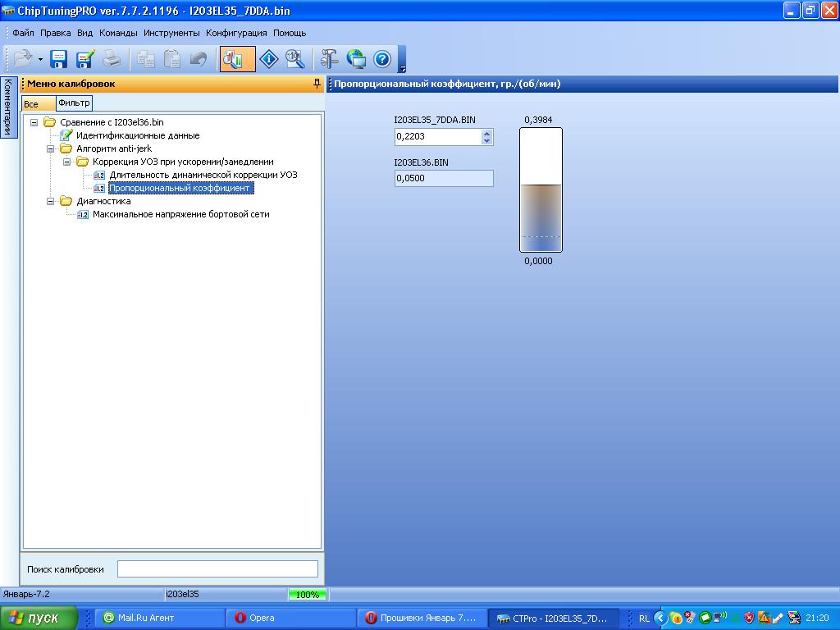Click the RL language indicator in tray
Screen dimensions: 840x630
coord(644,619)
